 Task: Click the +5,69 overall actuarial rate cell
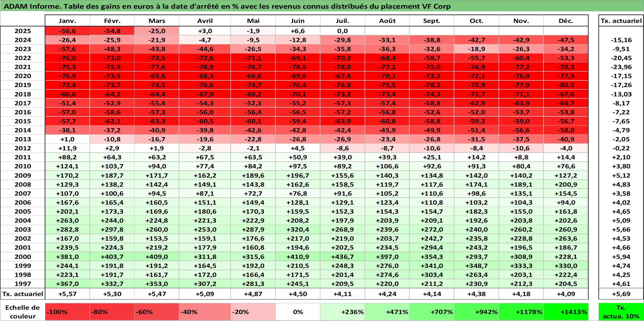coord(621,294)
